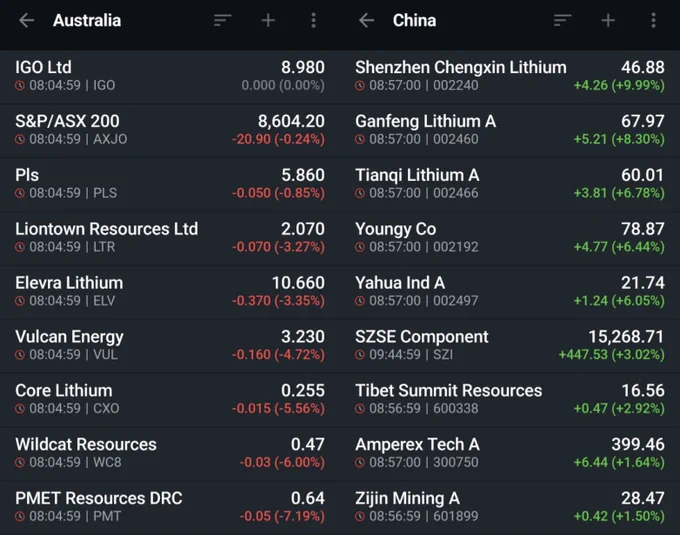Select the SZSE Component index

point(510,346)
